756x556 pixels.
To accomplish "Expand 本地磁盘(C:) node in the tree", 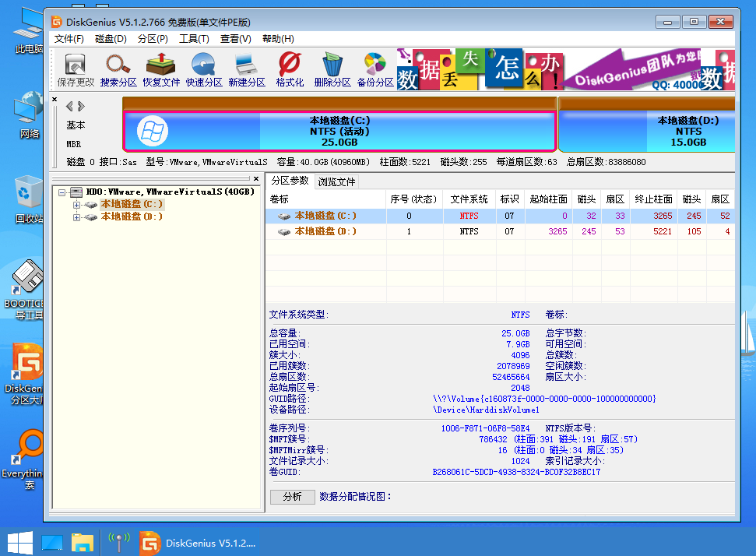I will pos(77,204).
